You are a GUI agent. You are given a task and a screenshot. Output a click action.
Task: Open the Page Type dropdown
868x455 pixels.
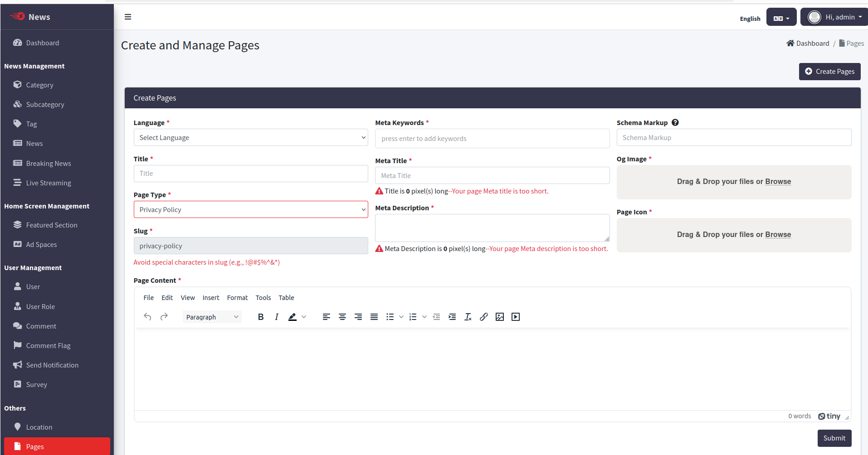(250, 210)
